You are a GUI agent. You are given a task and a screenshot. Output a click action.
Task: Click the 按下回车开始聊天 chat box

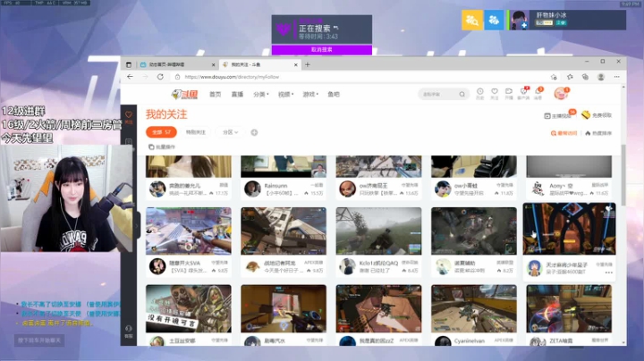click(39, 340)
